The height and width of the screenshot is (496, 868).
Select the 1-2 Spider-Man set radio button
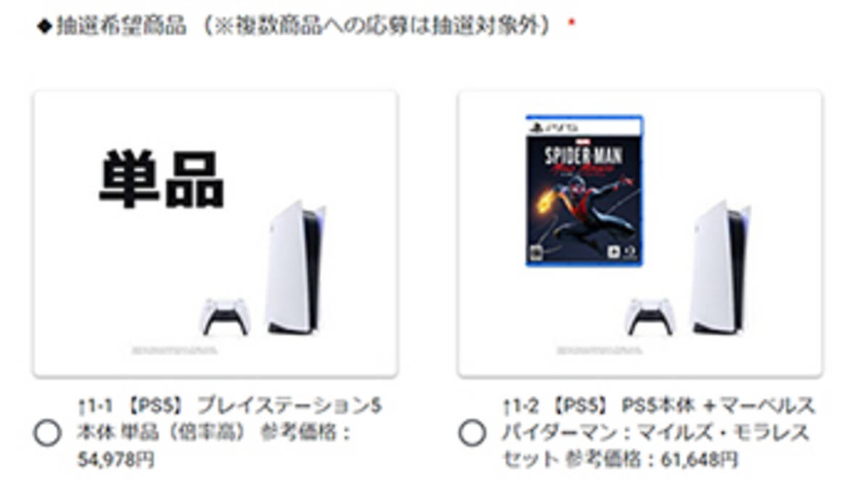pyautogui.click(x=472, y=433)
